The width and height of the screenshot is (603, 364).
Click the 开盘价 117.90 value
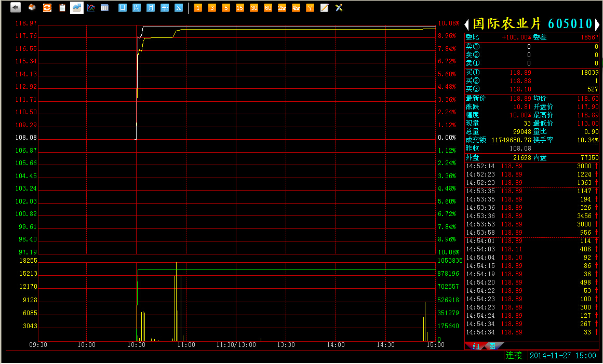click(588, 107)
